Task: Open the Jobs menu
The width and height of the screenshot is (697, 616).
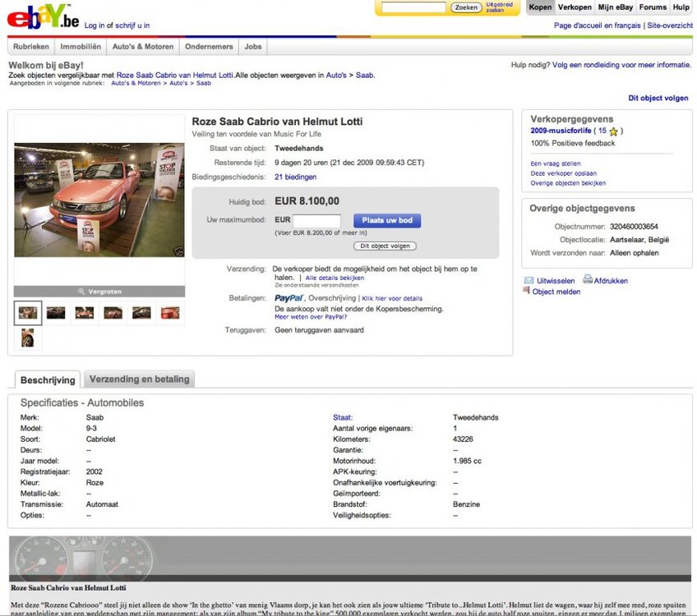Action: pyautogui.click(x=253, y=47)
